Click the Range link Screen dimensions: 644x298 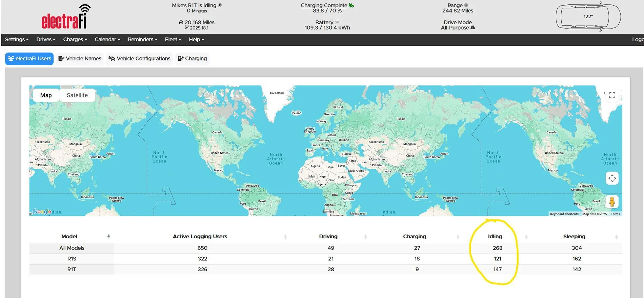[455, 5]
